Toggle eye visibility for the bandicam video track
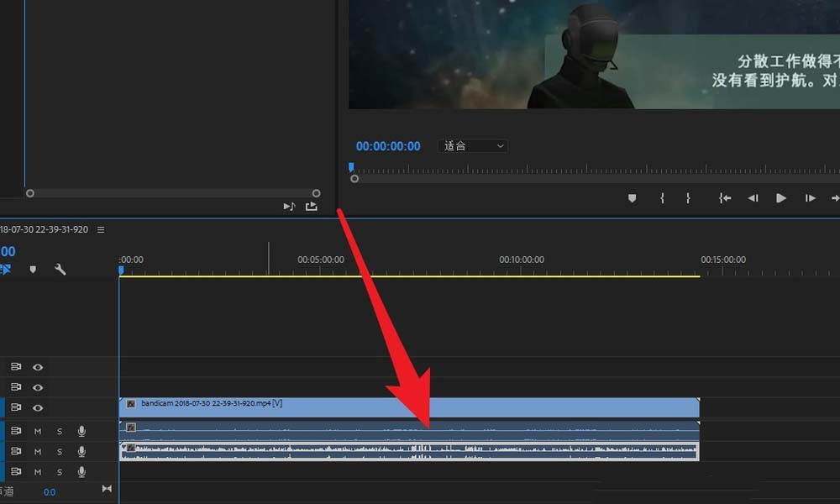Screen dimensions: 840x504 click(x=38, y=407)
